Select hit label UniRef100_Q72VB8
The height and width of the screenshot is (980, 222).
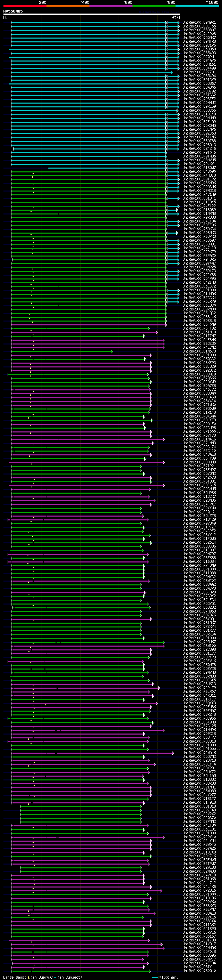click(x=199, y=275)
